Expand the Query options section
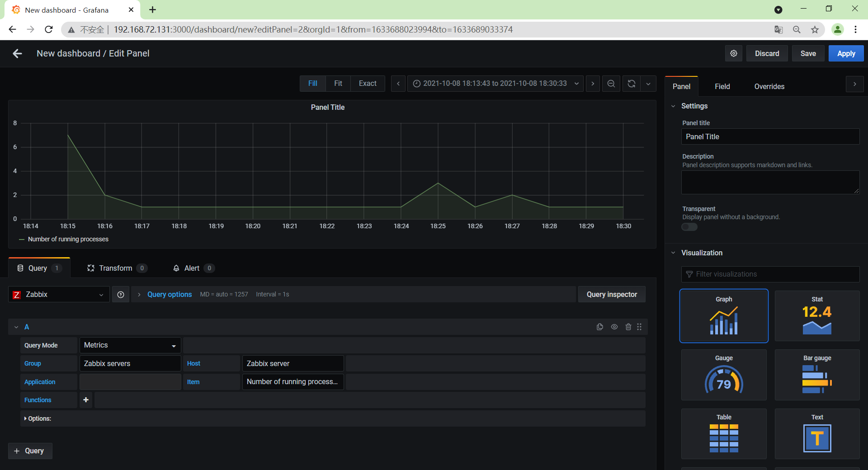This screenshot has height=470, width=868. click(170, 295)
